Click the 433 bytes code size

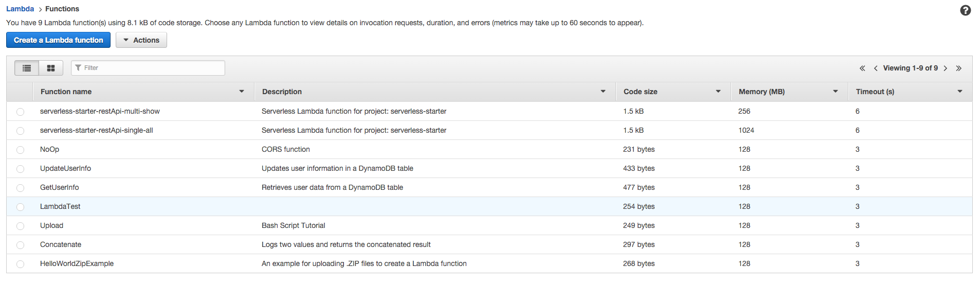[x=639, y=168]
